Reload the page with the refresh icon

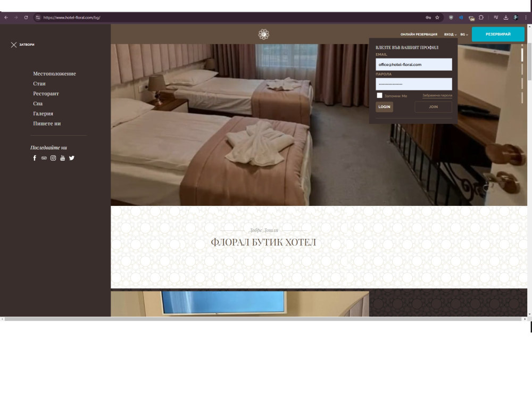coord(26,18)
